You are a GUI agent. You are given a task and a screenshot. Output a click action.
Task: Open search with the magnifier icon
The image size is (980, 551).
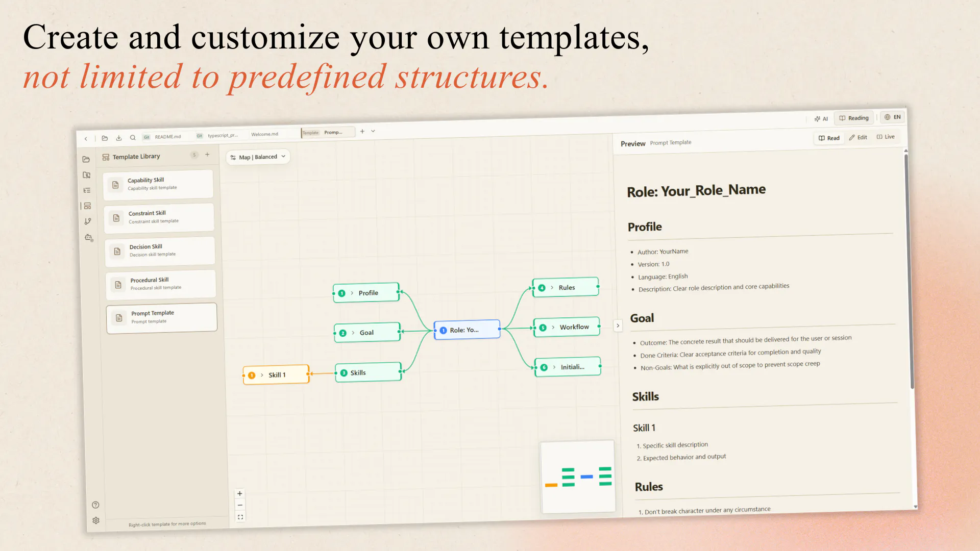point(133,137)
